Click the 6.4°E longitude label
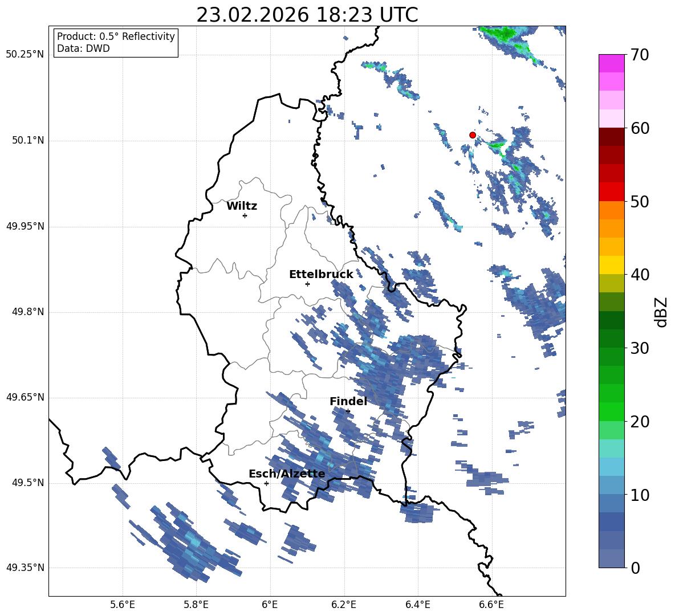This screenshot has height=616, width=675. [417, 605]
